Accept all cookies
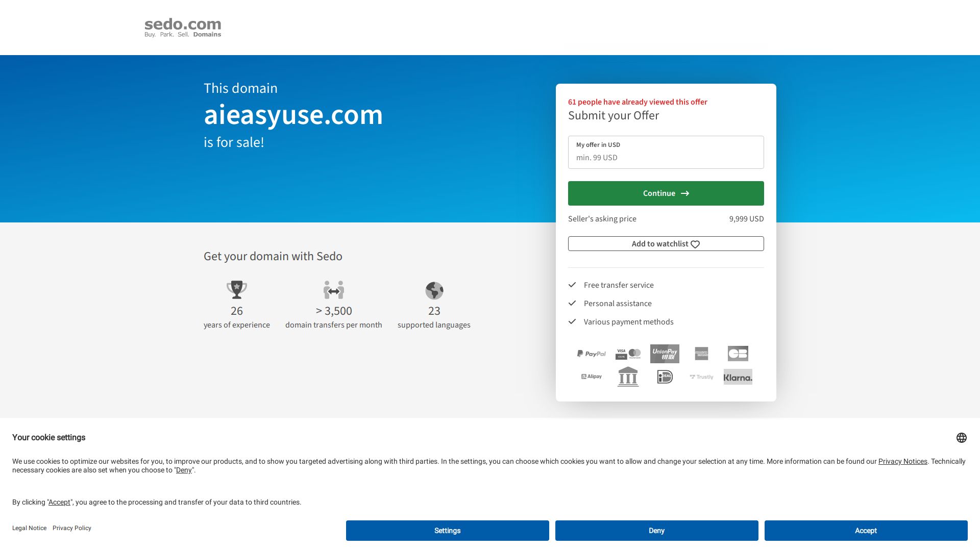Viewport: 980px width, 551px height. pyautogui.click(x=866, y=531)
